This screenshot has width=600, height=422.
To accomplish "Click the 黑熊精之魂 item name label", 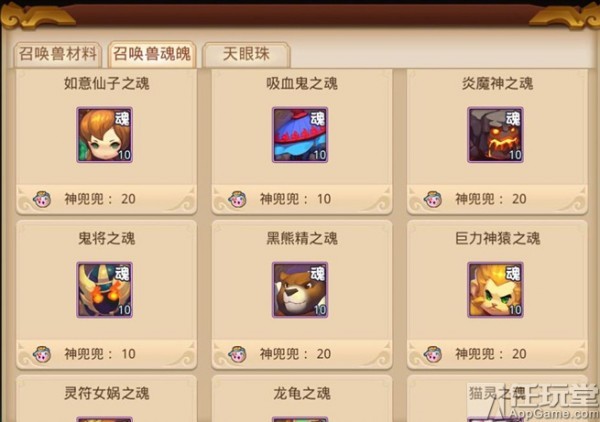I will click(x=302, y=238).
